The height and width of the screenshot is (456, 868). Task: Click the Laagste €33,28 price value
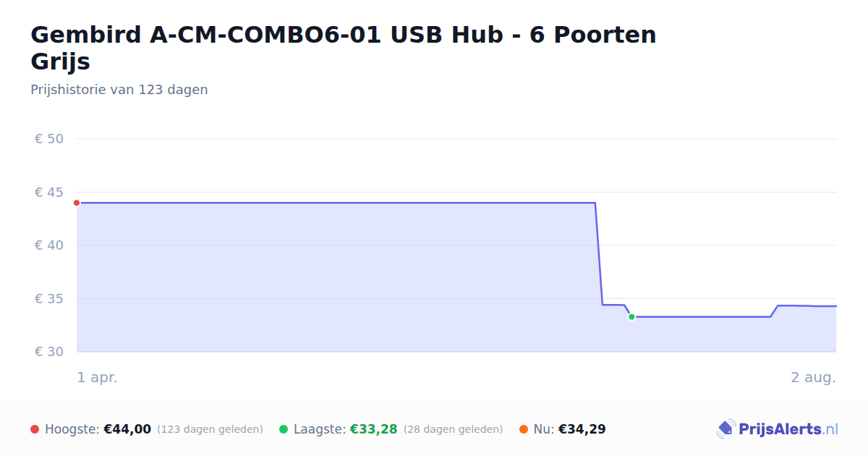pos(374,429)
